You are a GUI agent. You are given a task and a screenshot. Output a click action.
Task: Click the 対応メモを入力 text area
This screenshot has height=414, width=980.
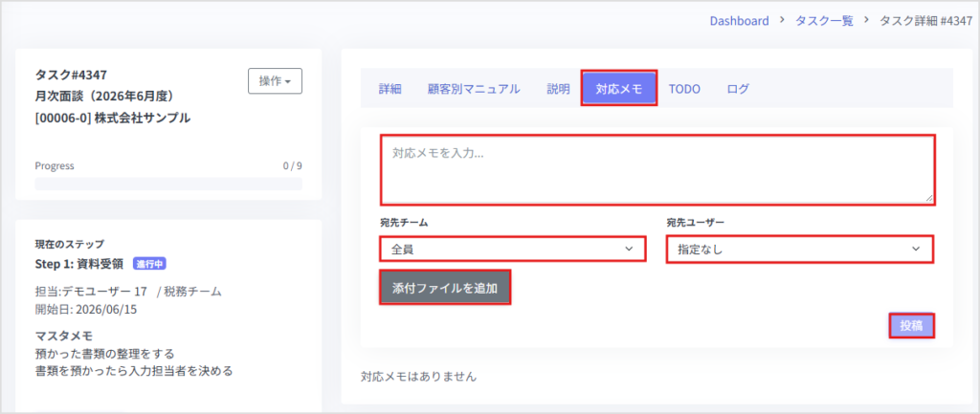pyautogui.click(x=657, y=169)
